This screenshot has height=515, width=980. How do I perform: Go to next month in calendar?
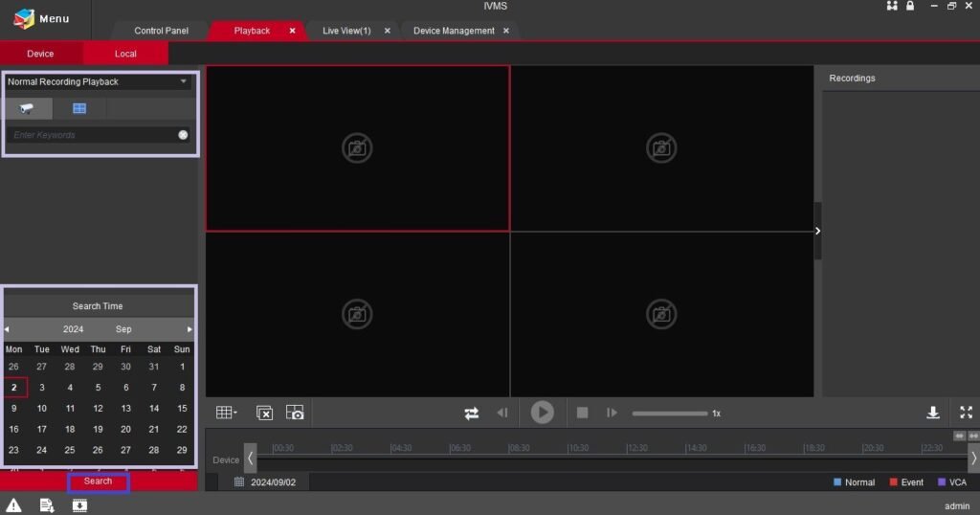[x=189, y=328]
